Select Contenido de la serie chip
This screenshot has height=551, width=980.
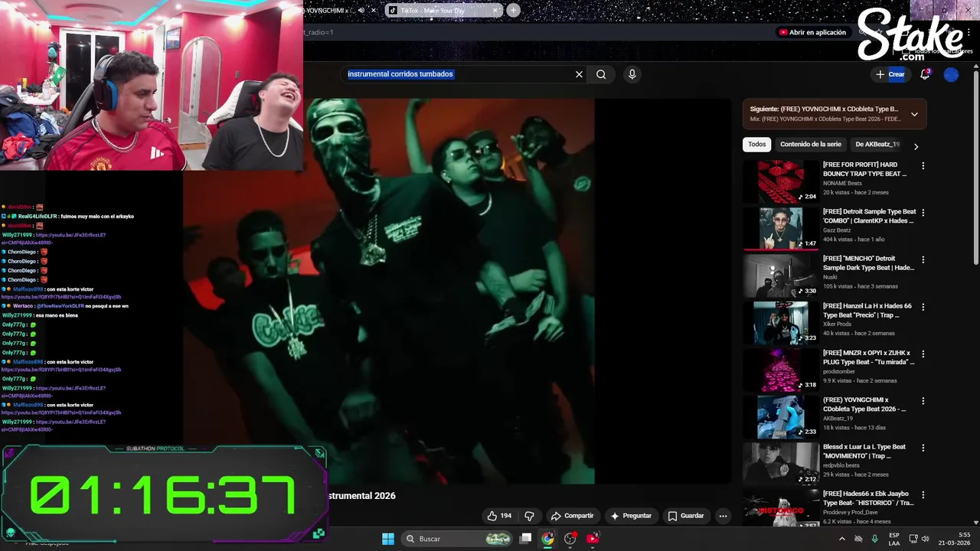[x=810, y=144]
